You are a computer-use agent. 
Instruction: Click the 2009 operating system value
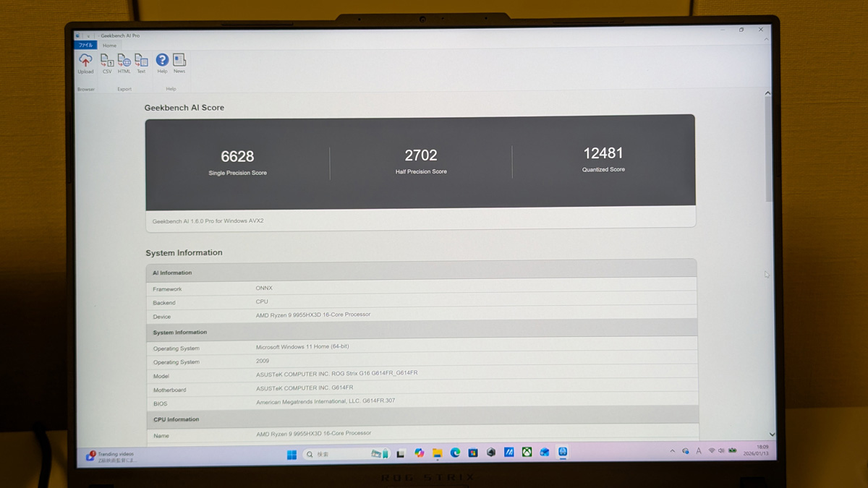point(262,360)
